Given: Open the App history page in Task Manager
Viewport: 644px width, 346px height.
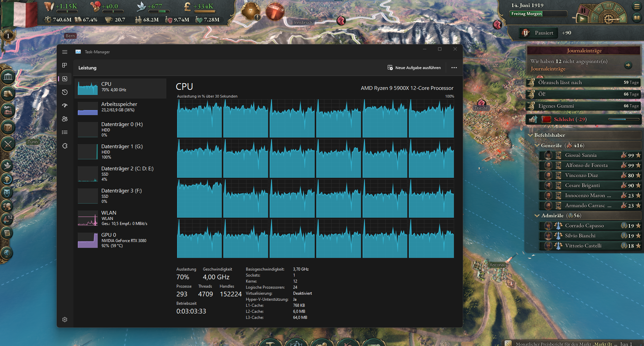Looking at the screenshot, I should point(65,92).
